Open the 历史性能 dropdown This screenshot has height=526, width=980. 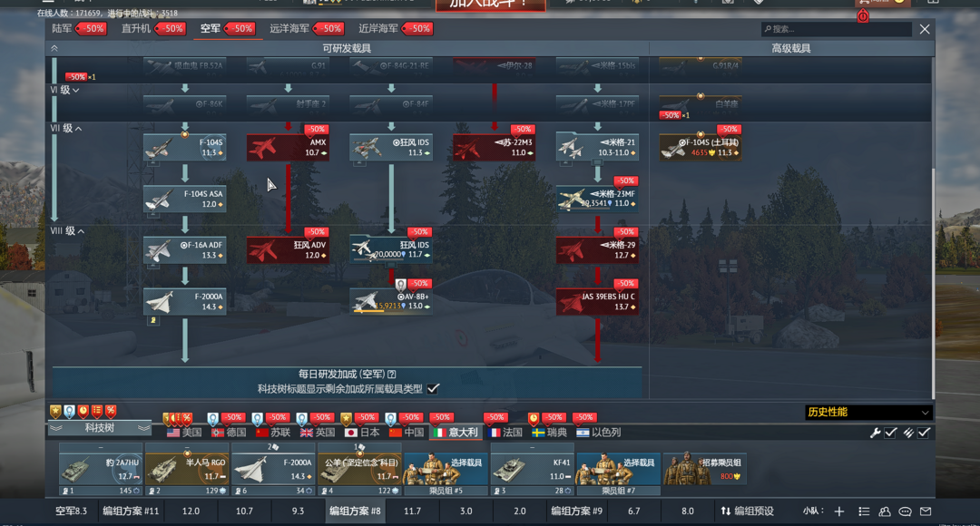click(x=868, y=413)
